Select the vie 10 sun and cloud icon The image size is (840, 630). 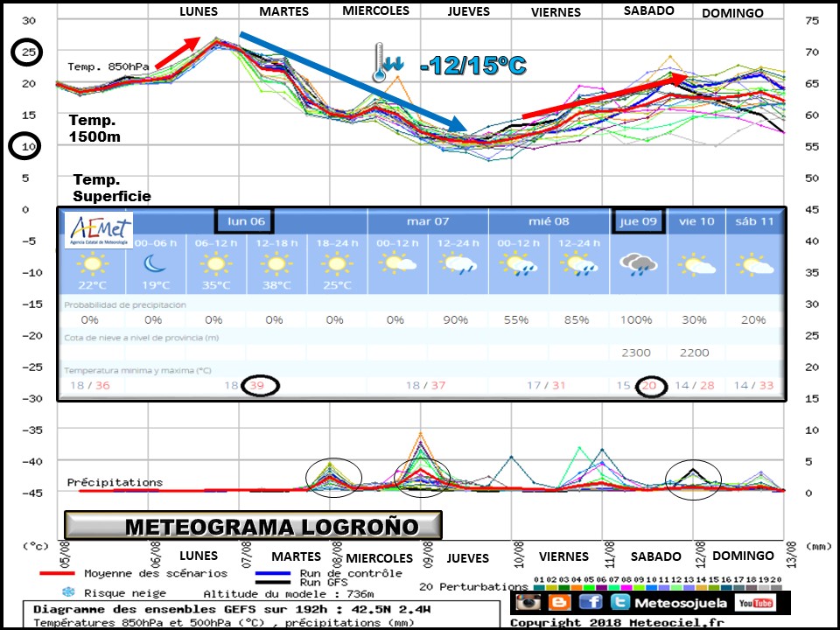697,264
